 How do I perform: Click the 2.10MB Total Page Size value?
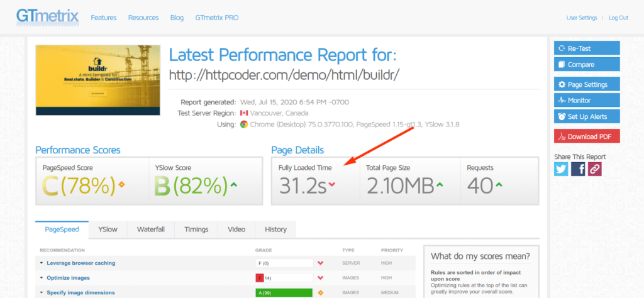coord(400,186)
